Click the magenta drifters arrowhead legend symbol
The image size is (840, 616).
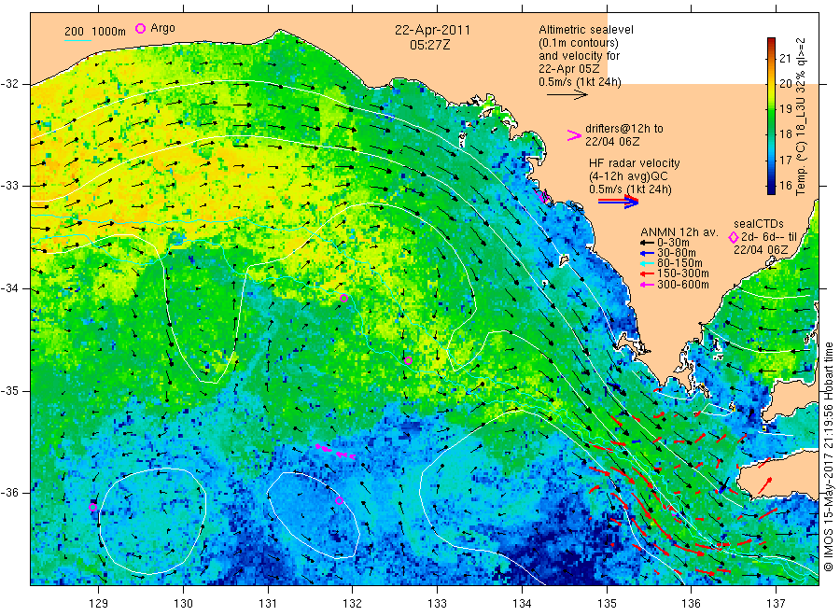point(574,135)
